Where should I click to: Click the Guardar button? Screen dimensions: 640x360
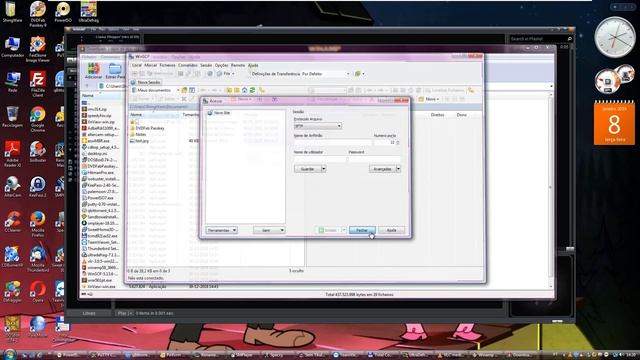307,169
